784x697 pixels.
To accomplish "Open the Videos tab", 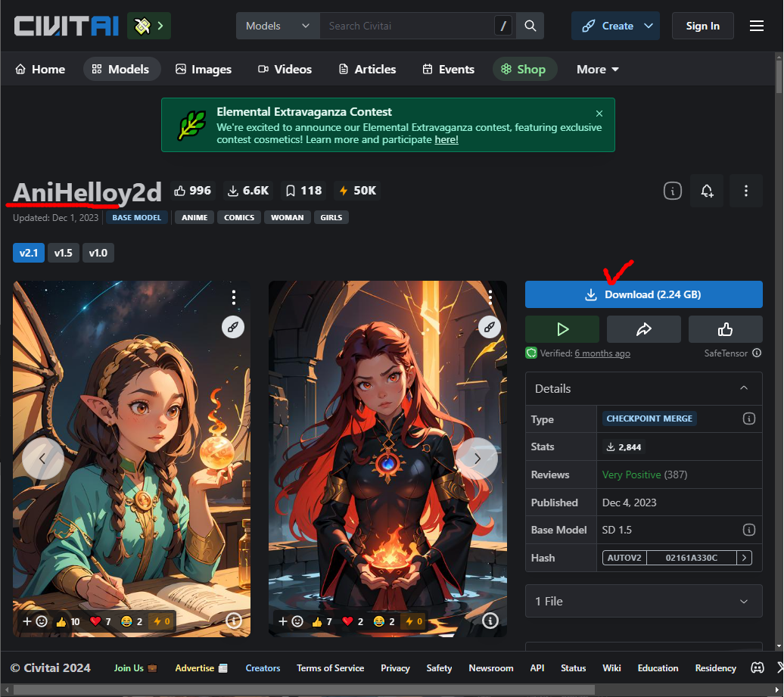I will tap(285, 70).
